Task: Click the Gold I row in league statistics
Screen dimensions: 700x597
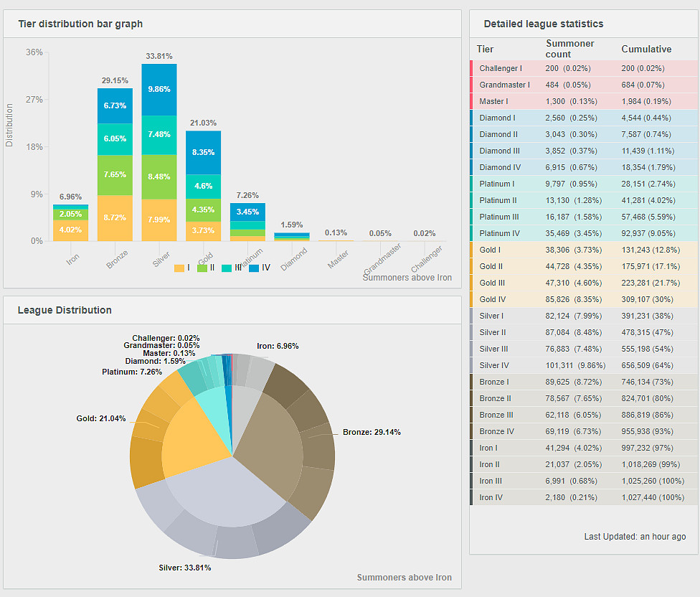Action: tap(585, 250)
